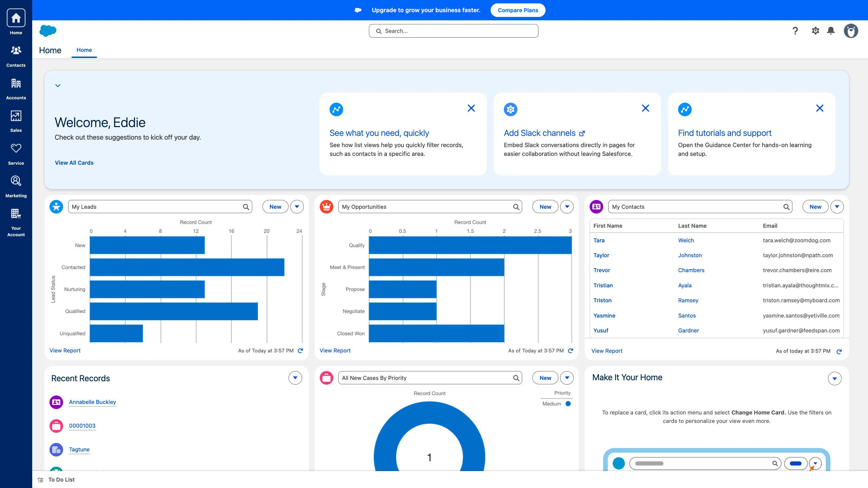Viewport: 868px width, 488px height.
Task: Dismiss the Add Slack channels suggestion card
Action: 645,108
